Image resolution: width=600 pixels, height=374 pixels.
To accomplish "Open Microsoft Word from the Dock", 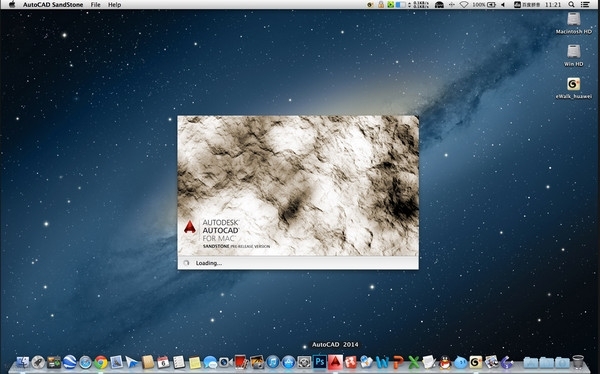I will coord(382,362).
